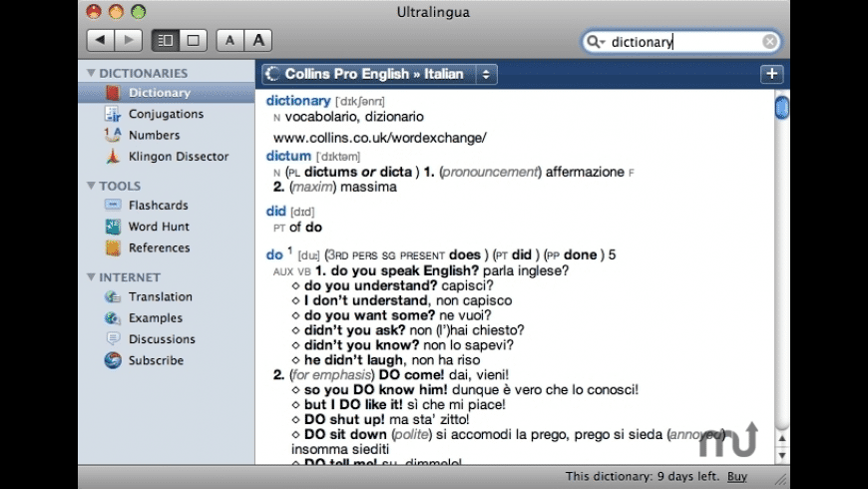Open Conjugations from the sidebar
Viewport: 868px width, 489px height.
pos(166,114)
